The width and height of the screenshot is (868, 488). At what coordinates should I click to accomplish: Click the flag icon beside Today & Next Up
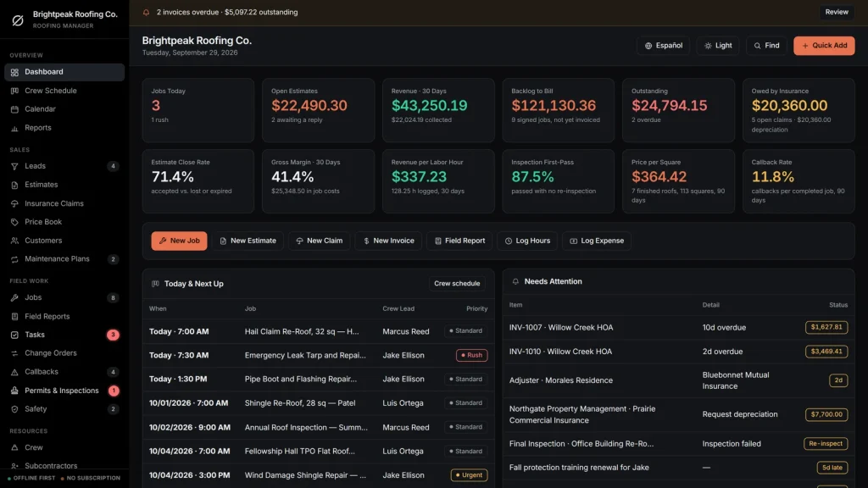[x=155, y=284]
